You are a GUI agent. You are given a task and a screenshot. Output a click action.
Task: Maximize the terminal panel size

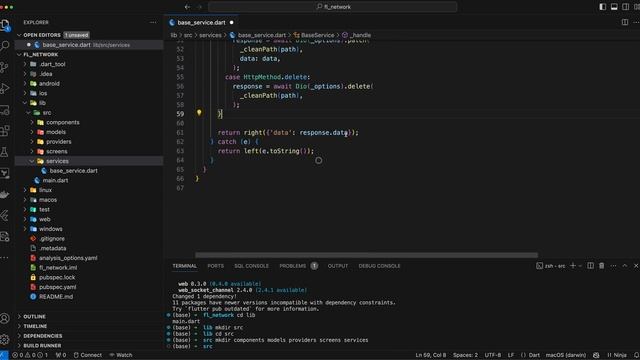tap(625, 266)
